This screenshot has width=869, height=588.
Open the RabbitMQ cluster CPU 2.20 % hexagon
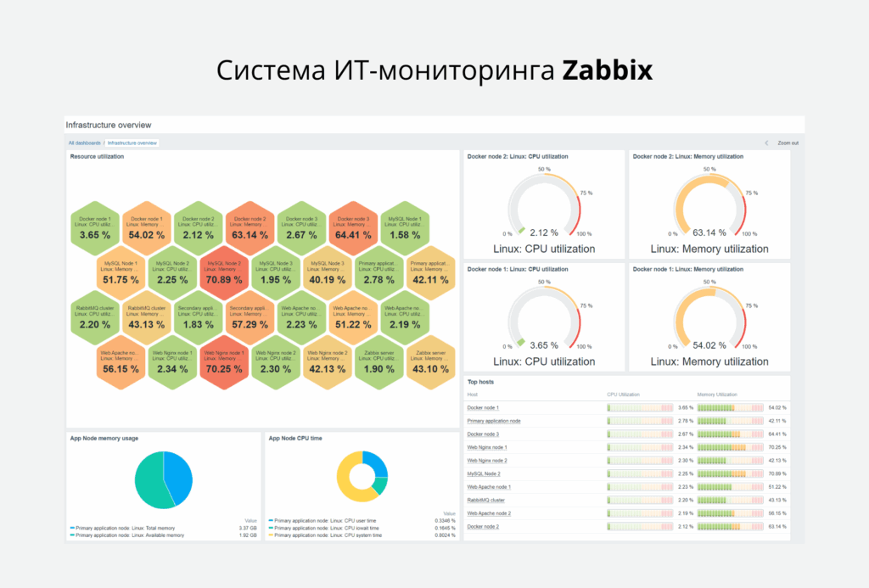(95, 318)
